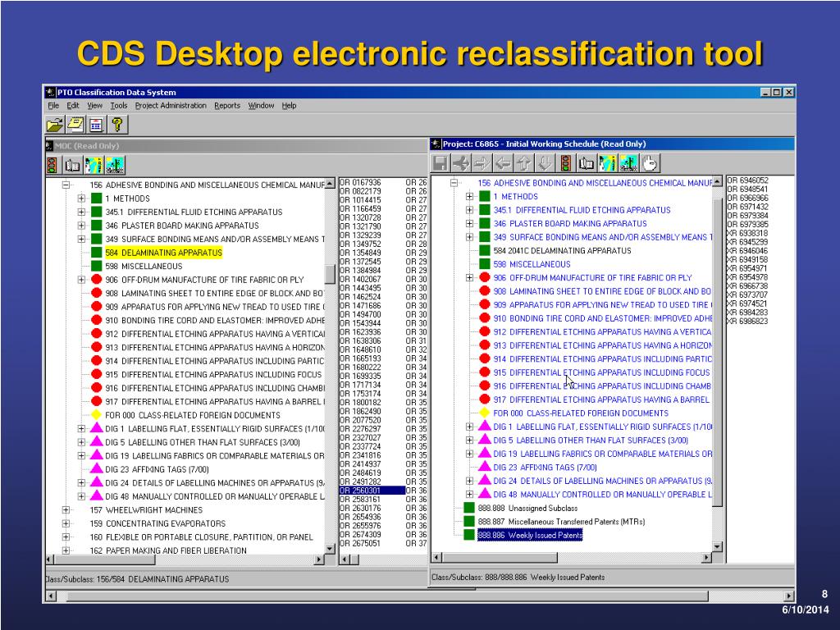Collapse class 156 node in MOC pane
The width and height of the screenshot is (840, 630).
click(66, 185)
